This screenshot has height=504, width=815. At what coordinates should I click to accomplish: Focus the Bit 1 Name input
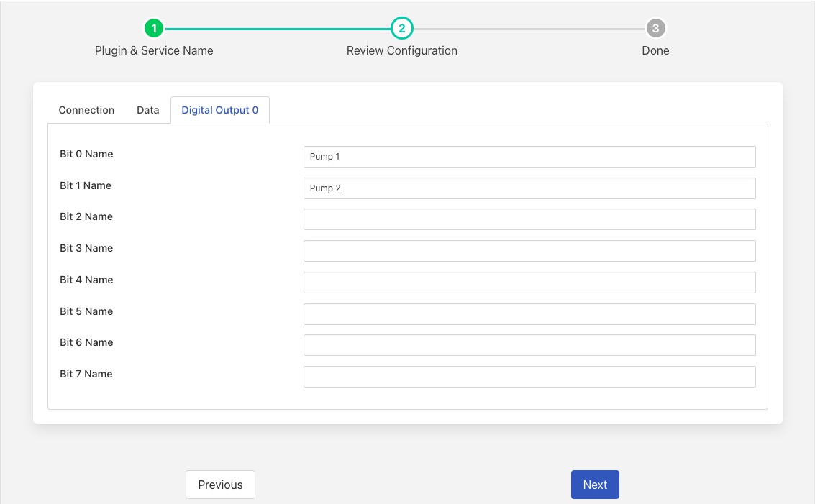coord(529,188)
